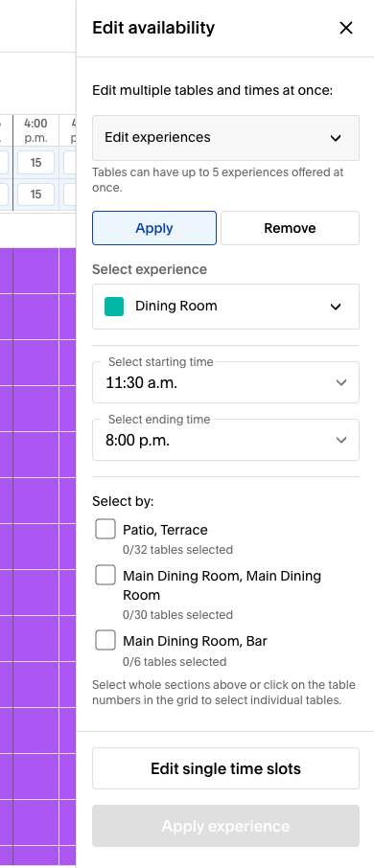Close the Edit availability panel
Viewport: 374px width, 868px height.
[346, 28]
